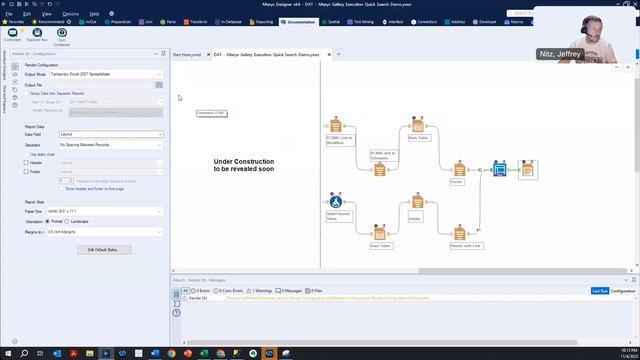The image size is (640, 360).
Task: Click the metadata icon in the Results sidebar
Action: click(x=176, y=304)
